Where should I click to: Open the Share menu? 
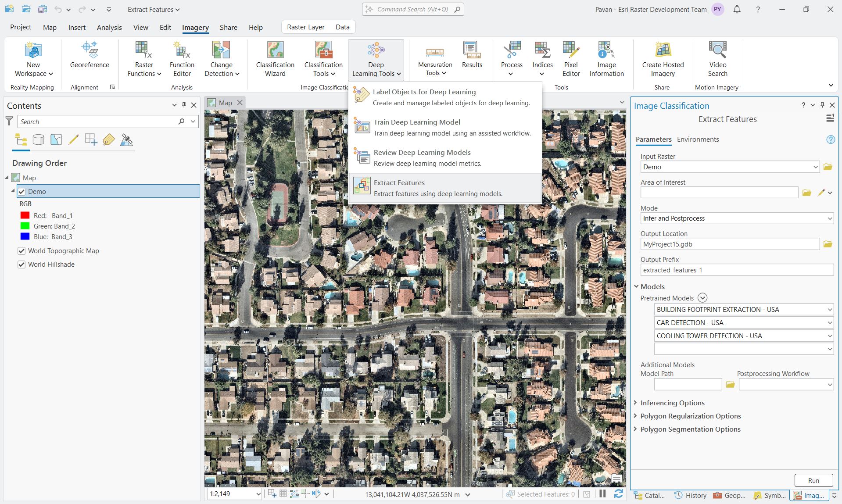tap(228, 27)
